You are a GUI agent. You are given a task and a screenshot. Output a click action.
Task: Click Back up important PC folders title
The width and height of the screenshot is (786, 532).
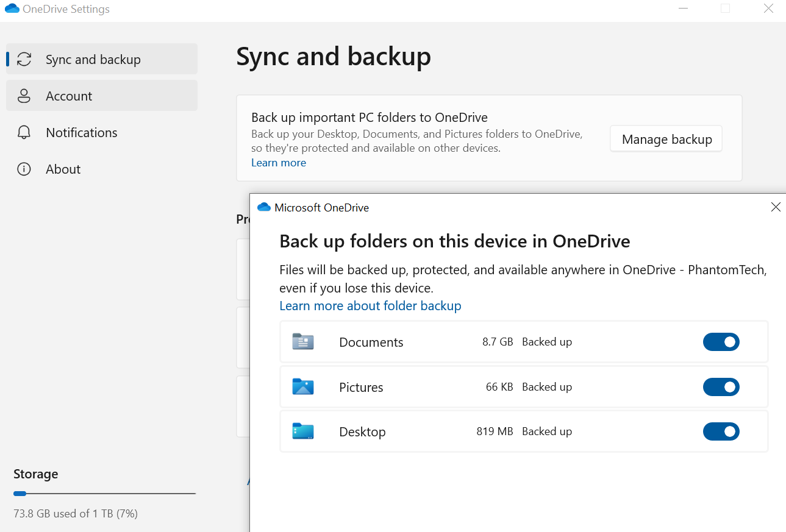tap(370, 118)
